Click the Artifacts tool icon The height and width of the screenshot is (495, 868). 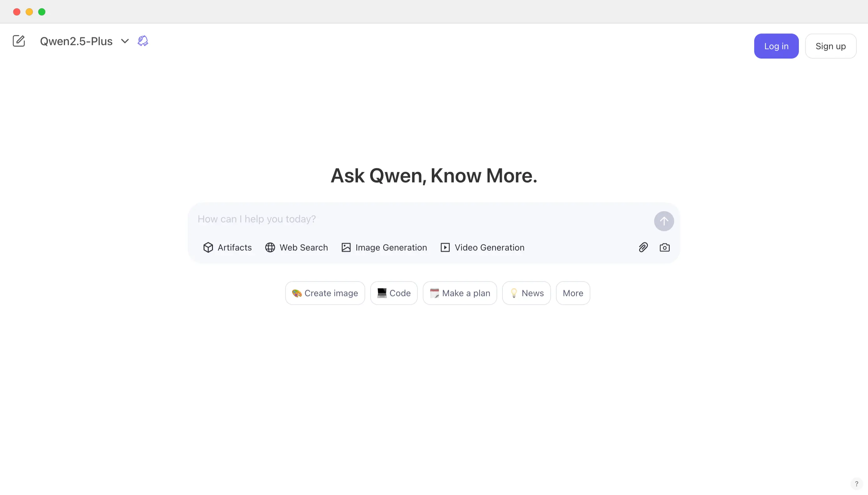pyautogui.click(x=208, y=247)
